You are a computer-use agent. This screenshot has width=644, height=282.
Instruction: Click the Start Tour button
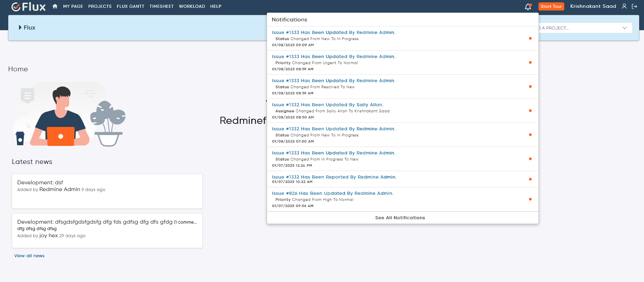click(551, 6)
